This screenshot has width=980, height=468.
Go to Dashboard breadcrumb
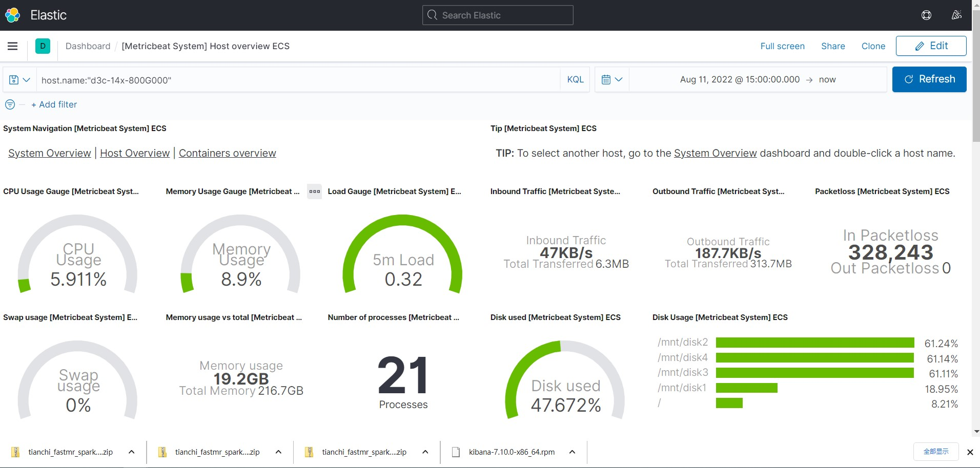click(88, 46)
